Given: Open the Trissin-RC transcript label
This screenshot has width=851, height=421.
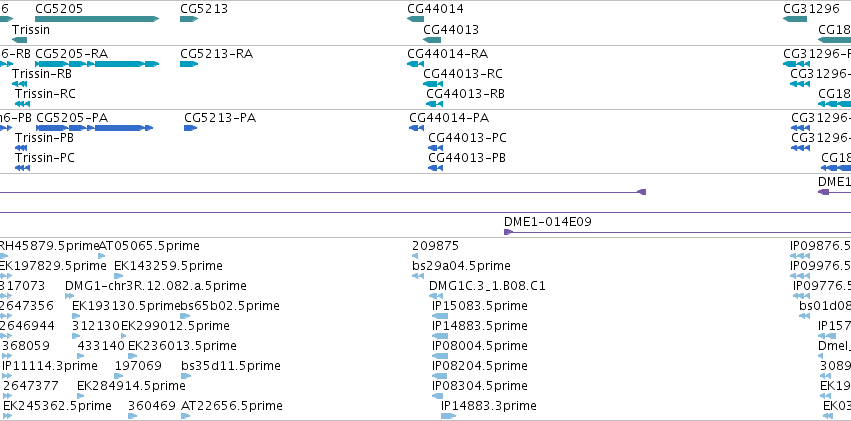Looking at the screenshot, I should pos(45,94).
